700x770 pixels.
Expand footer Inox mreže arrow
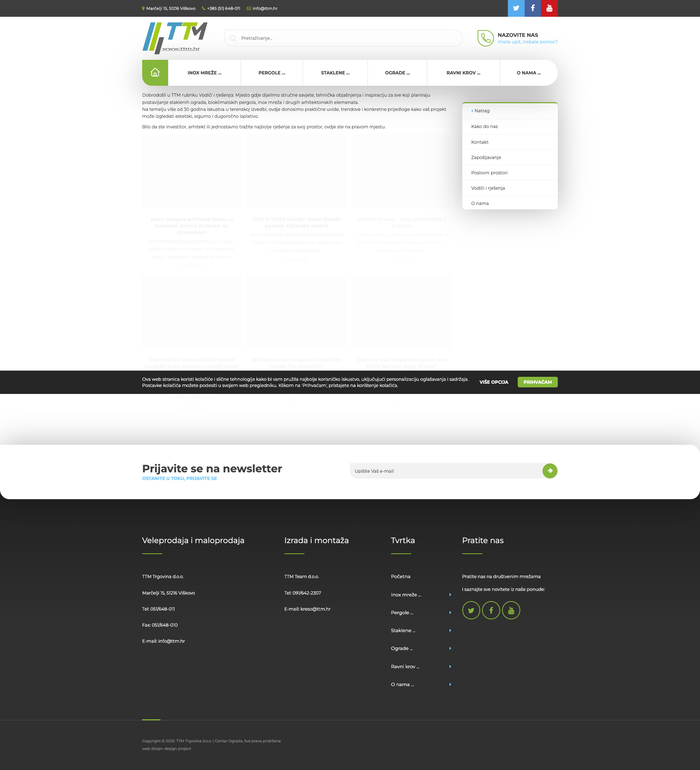tap(450, 595)
